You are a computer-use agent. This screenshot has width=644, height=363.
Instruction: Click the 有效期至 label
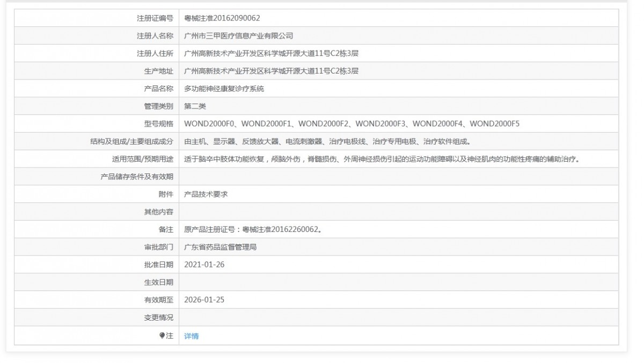(159, 300)
